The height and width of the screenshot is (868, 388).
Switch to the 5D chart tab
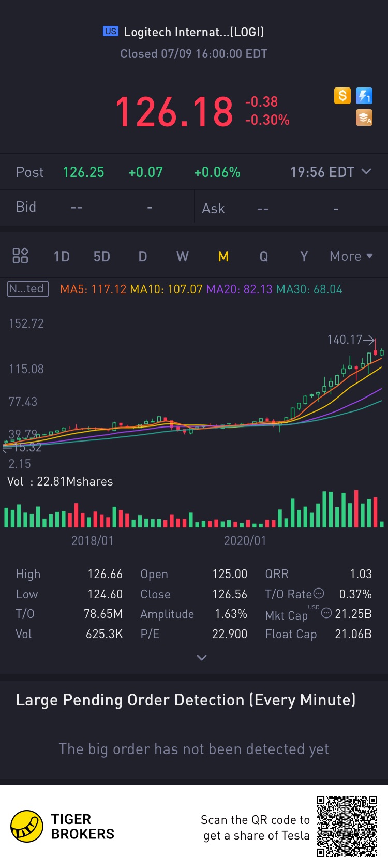[102, 257]
